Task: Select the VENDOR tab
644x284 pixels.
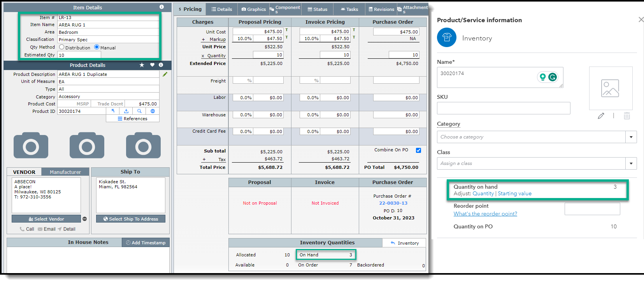Action: coord(24,172)
